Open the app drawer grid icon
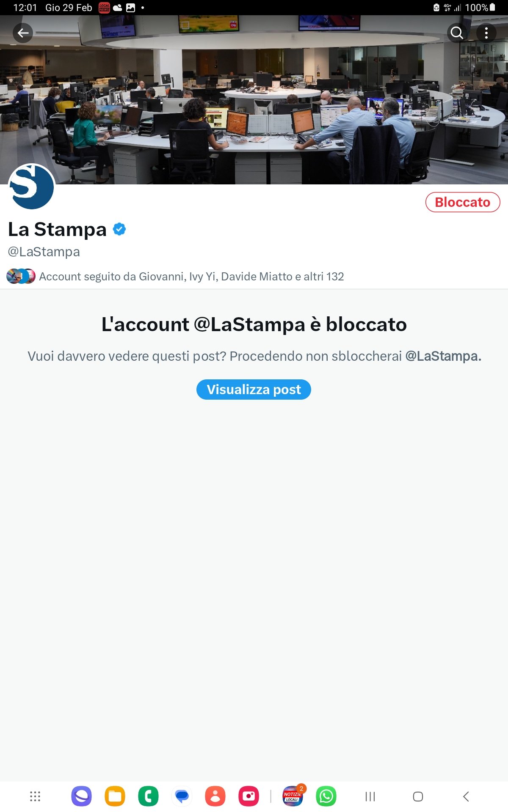This screenshot has width=508, height=812. click(x=35, y=796)
